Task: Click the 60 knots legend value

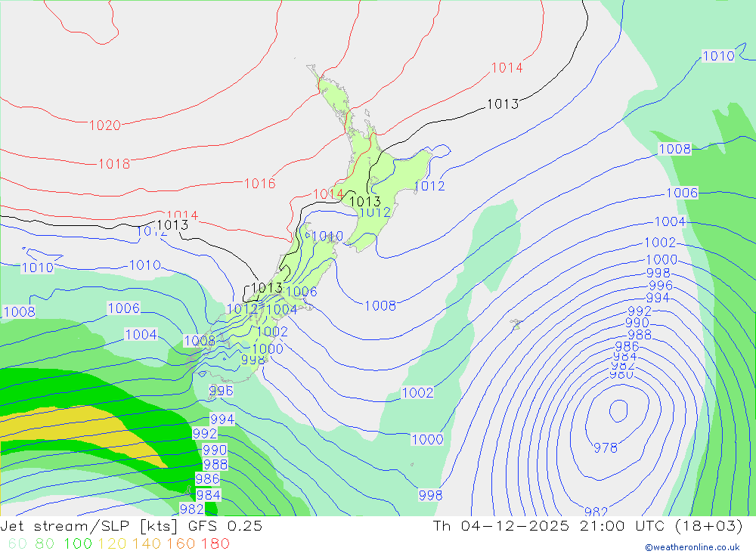Action: (x=18, y=543)
